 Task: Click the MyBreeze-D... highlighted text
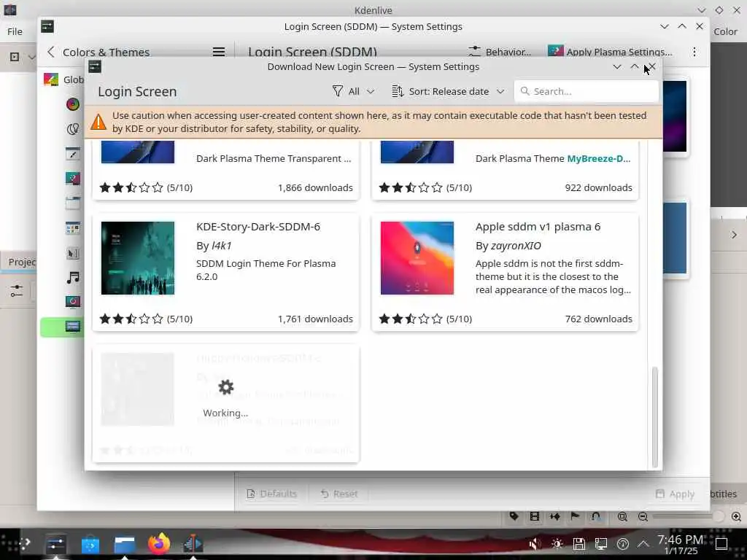tap(599, 158)
